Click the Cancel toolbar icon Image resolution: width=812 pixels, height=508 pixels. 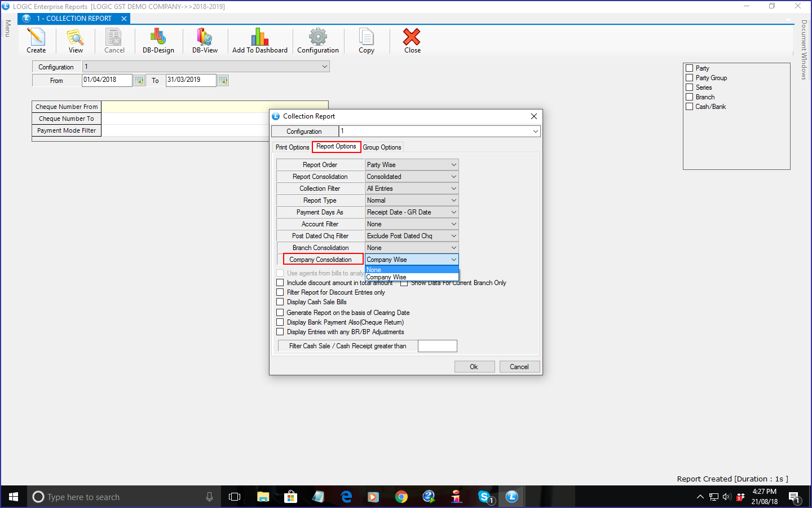pyautogui.click(x=114, y=41)
